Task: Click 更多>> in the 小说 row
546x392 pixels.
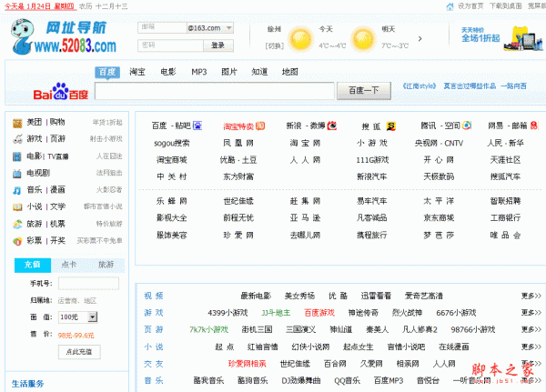Action: 531,347
